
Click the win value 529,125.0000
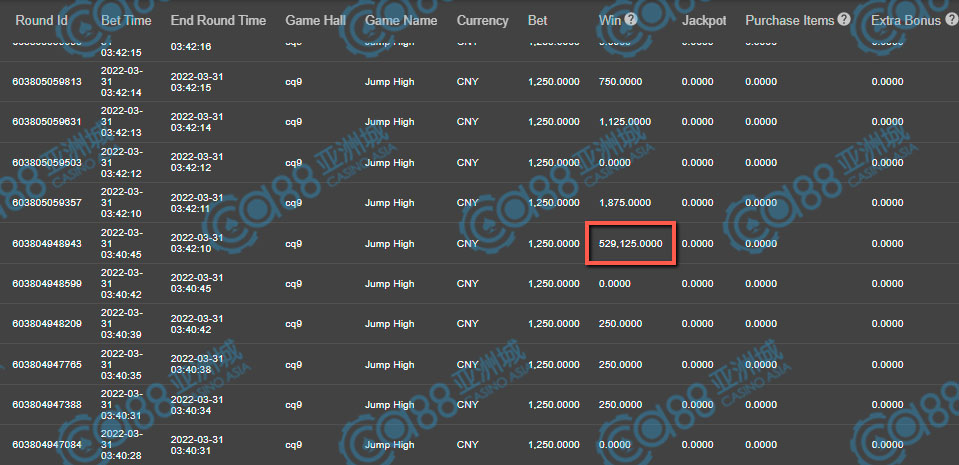tap(631, 244)
